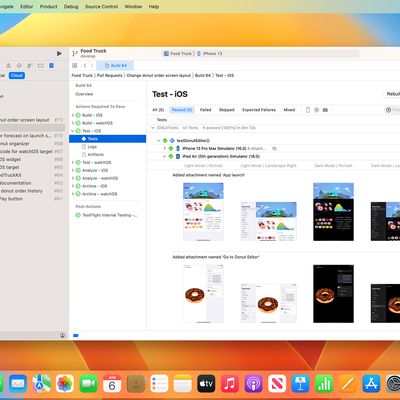
Task: Collapse the iOSUITests group row
Action: pyautogui.click(x=153, y=128)
